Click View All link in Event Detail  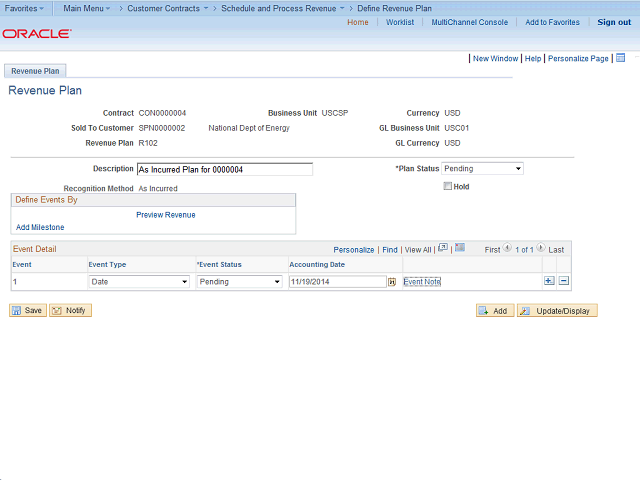point(418,249)
